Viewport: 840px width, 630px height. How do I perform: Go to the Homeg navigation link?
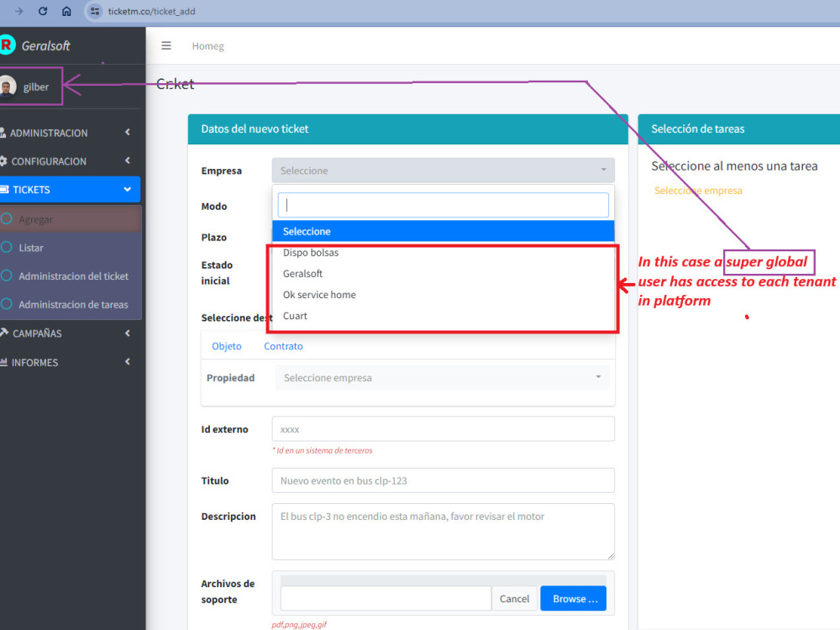207,46
